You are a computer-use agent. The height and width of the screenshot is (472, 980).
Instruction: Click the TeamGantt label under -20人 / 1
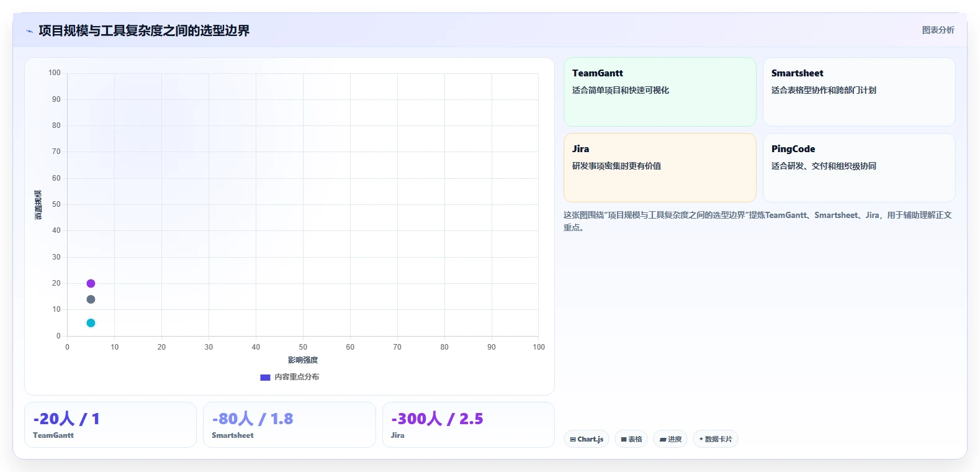(53, 435)
